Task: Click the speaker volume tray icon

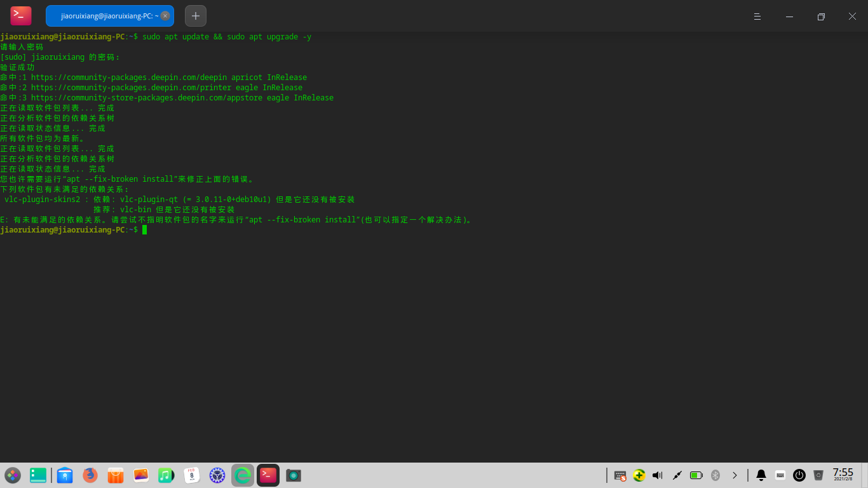Action: point(658,475)
